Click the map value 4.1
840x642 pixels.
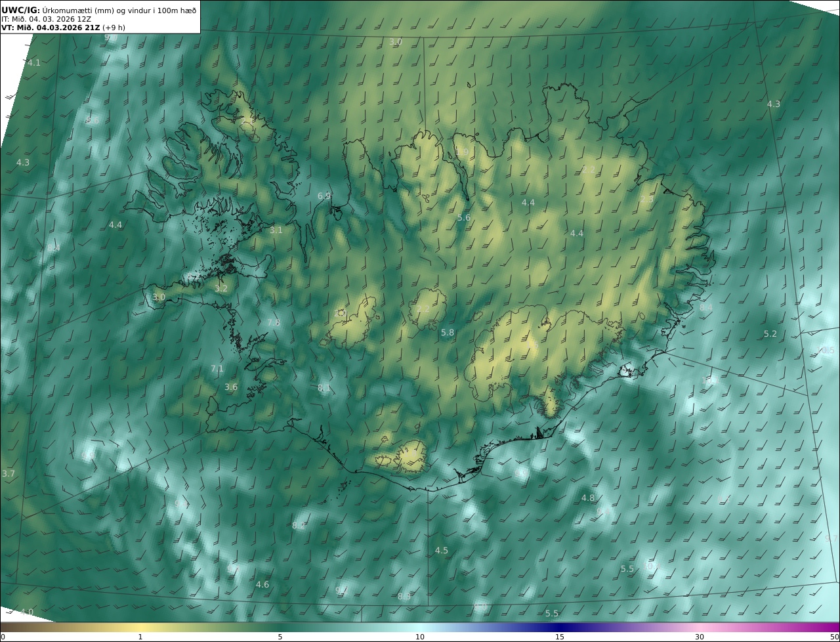[x=34, y=63]
